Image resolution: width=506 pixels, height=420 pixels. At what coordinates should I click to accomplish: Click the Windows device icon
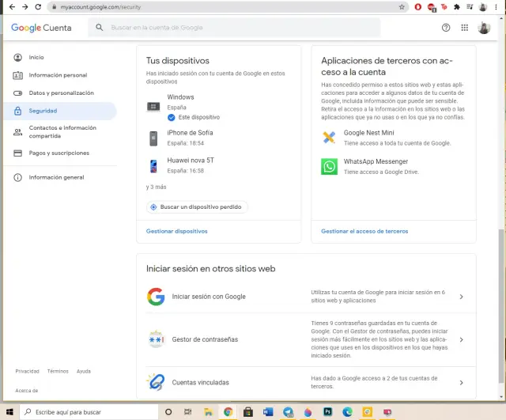click(x=153, y=106)
